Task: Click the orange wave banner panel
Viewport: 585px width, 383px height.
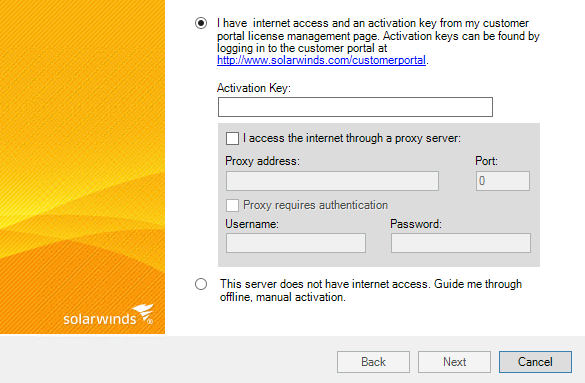Action: [x=82, y=167]
